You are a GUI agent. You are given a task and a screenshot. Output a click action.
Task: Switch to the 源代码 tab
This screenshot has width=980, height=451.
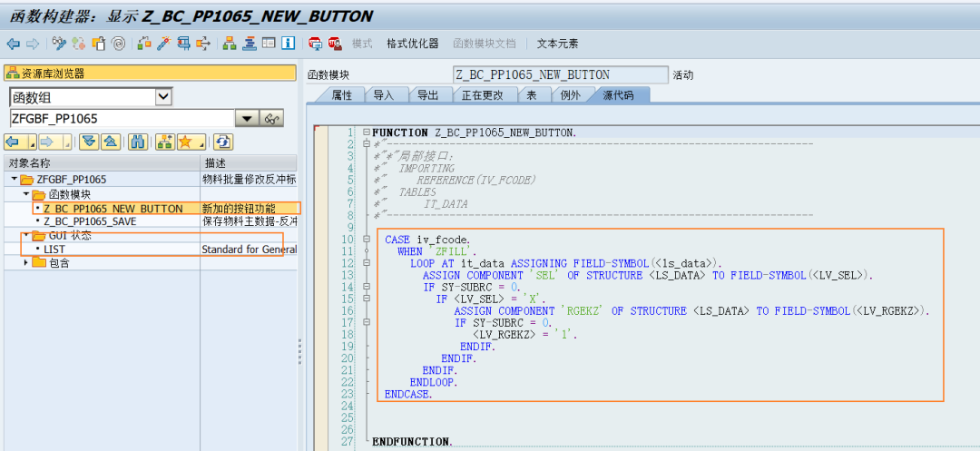pyautogui.click(x=618, y=95)
